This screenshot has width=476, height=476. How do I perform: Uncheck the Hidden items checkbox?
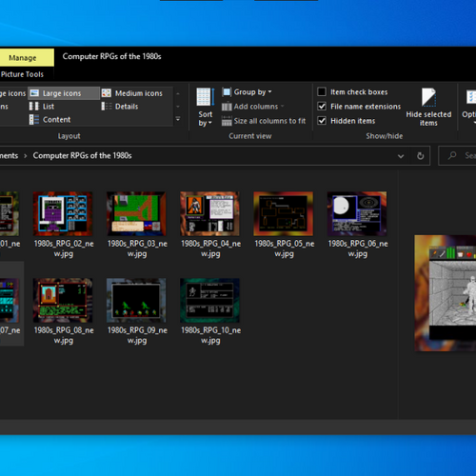click(322, 121)
